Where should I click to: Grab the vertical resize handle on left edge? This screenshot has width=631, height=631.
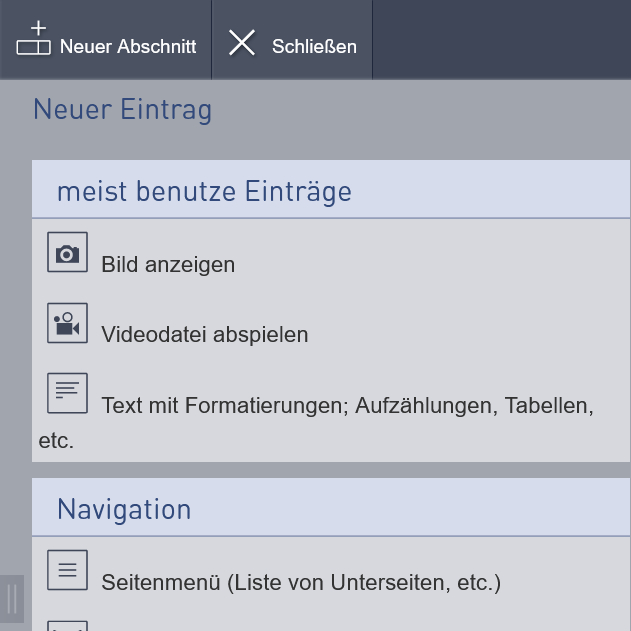pos(12,599)
